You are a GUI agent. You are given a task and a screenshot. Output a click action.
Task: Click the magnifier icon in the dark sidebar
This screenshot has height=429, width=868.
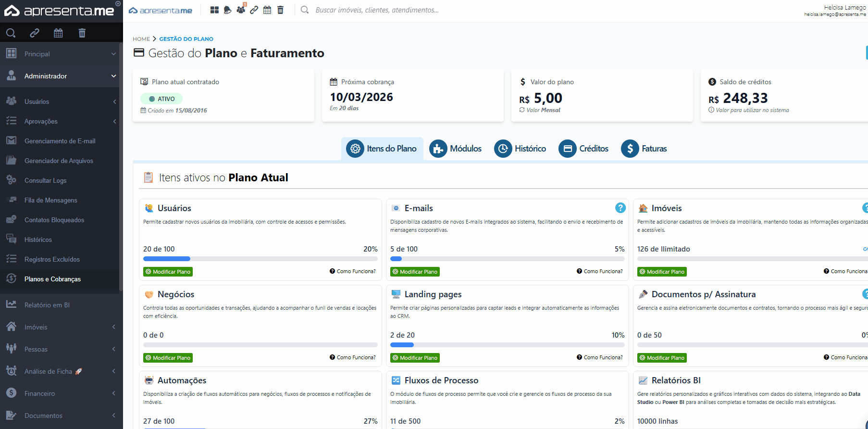pyautogui.click(x=11, y=33)
